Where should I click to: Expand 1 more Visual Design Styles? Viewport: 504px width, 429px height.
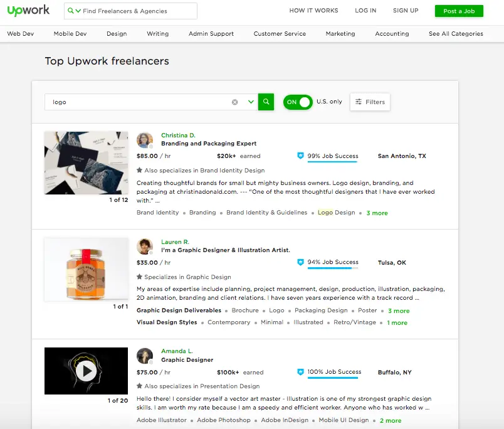point(397,322)
